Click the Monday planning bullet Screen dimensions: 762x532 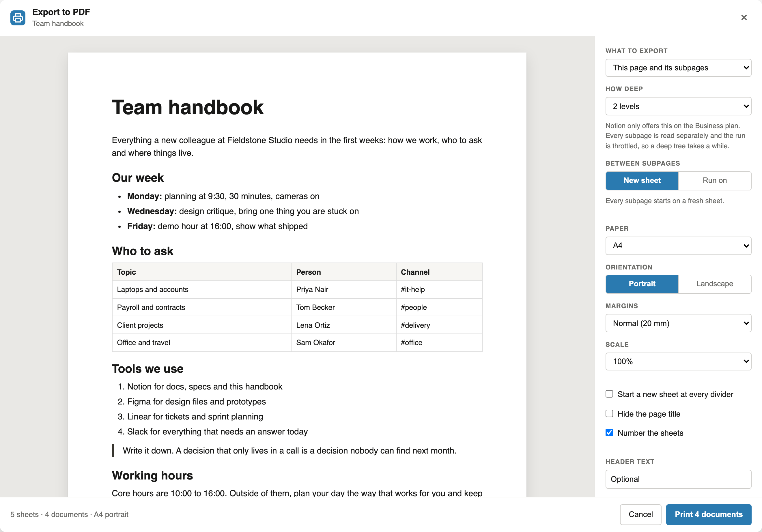click(x=223, y=196)
